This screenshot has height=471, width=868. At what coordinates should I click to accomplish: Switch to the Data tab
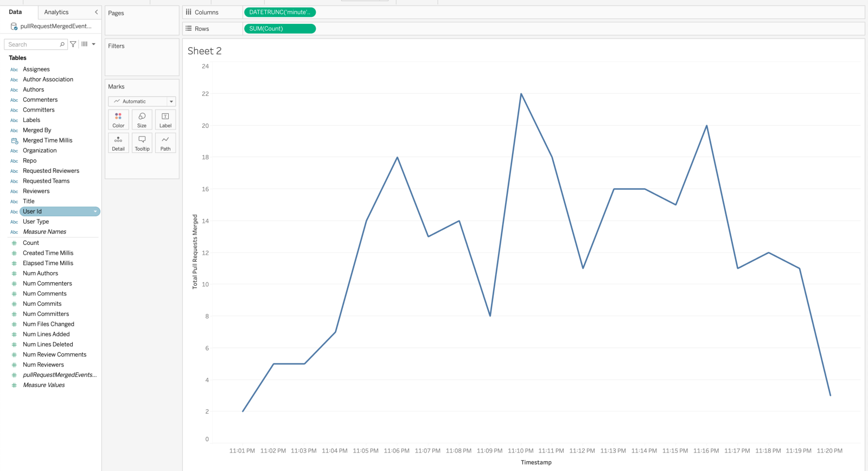click(x=15, y=12)
